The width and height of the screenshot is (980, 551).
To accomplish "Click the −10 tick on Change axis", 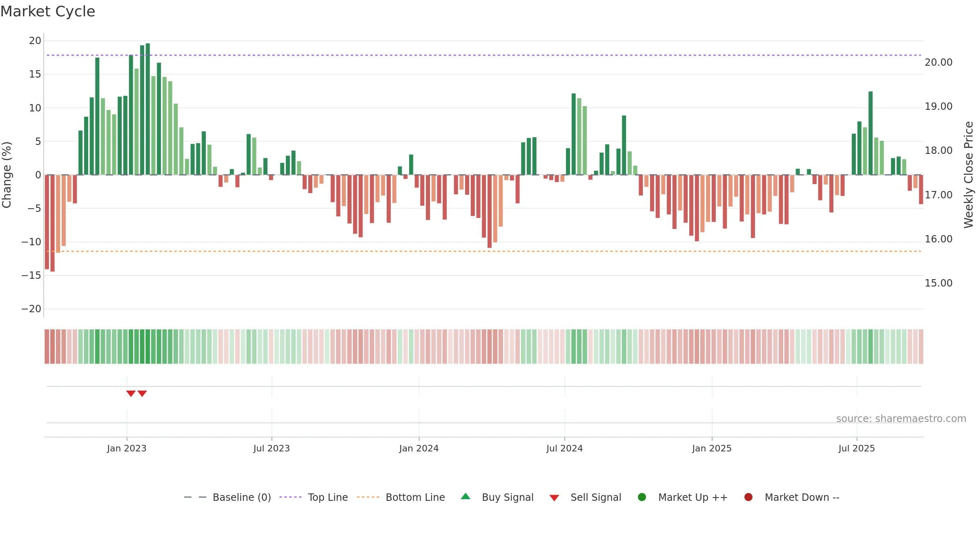I will coord(31,242).
